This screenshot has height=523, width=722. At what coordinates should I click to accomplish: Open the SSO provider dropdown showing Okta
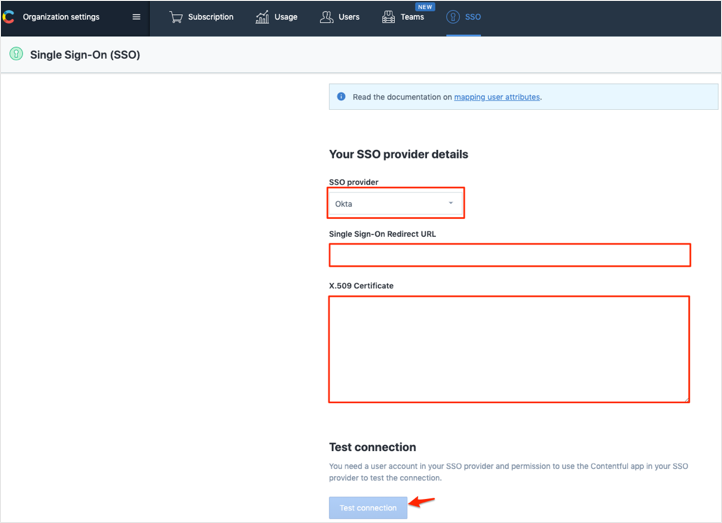pos(395,204)
